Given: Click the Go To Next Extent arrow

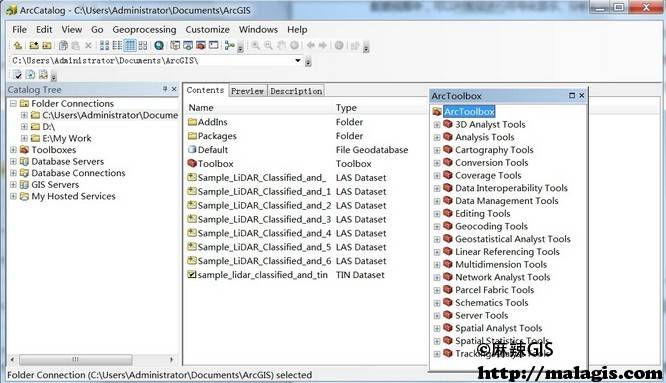Looking at the screenshot, I should pyautogui.click(x=323, y=45).
